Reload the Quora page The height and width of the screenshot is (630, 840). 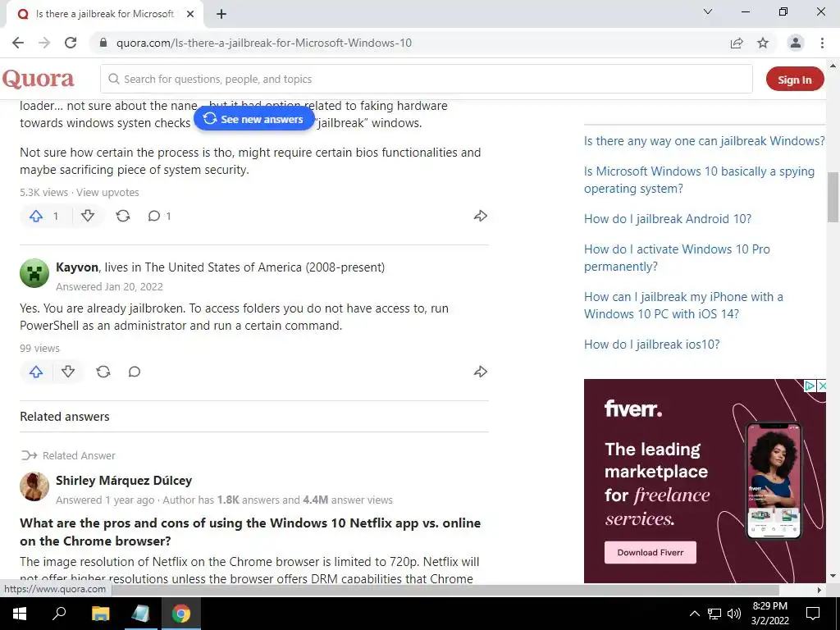coord(71,43)
